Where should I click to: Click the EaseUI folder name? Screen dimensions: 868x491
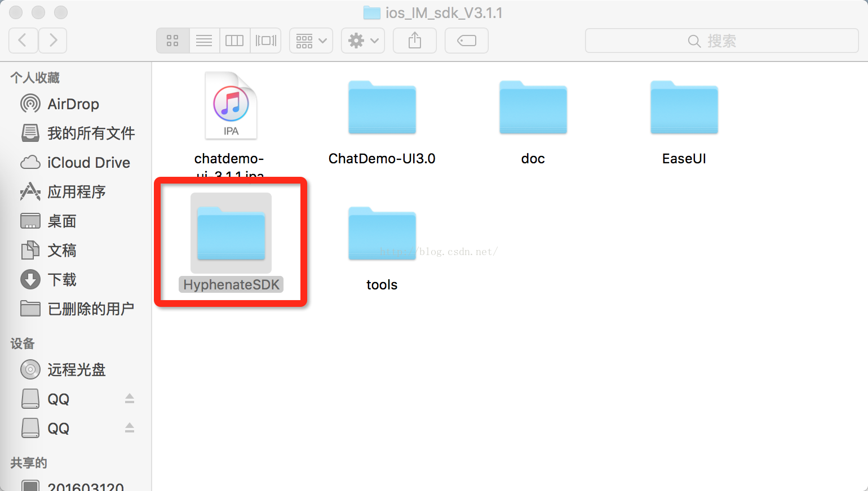(x=684, y=159)
